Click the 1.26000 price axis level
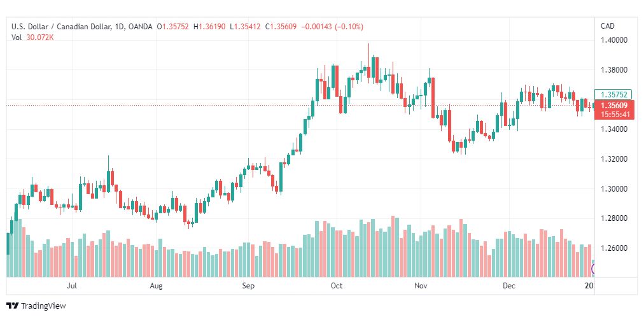Viewport: 644px width, 317px height. [x=614, y=248]
